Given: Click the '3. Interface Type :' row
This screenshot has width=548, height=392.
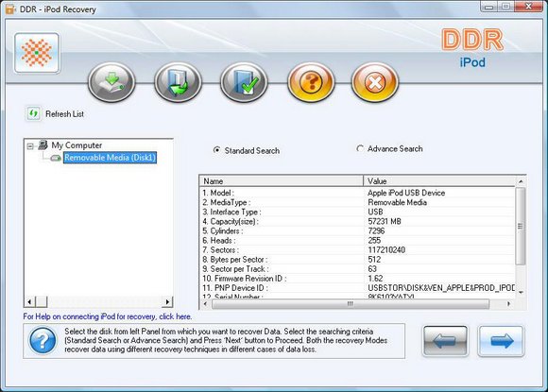Looking at the screenshot, I should 231,212.
